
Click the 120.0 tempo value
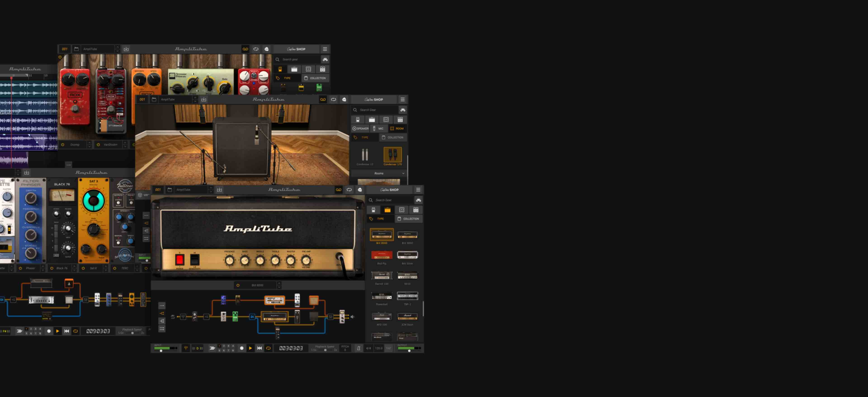[379, 348]
